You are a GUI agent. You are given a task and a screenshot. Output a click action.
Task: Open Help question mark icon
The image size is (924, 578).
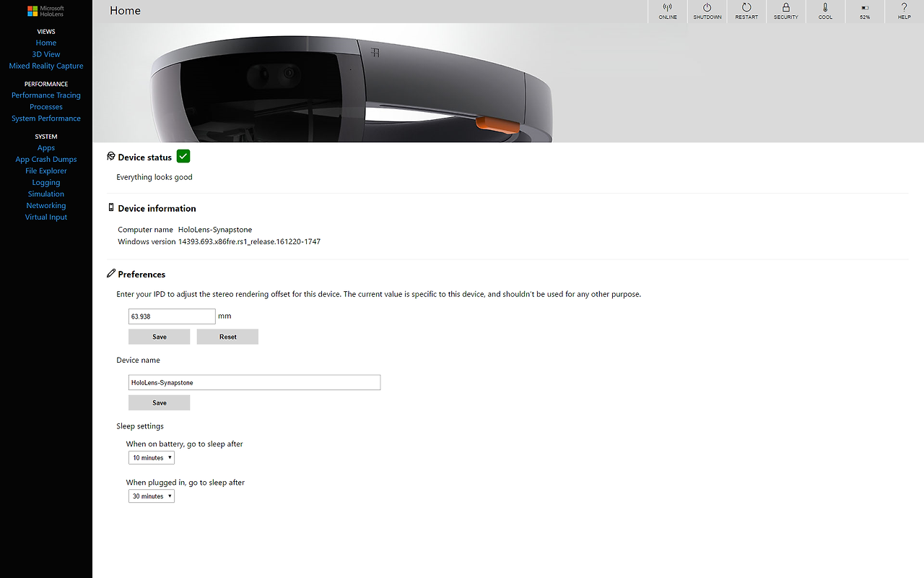(x=904, y=7)
